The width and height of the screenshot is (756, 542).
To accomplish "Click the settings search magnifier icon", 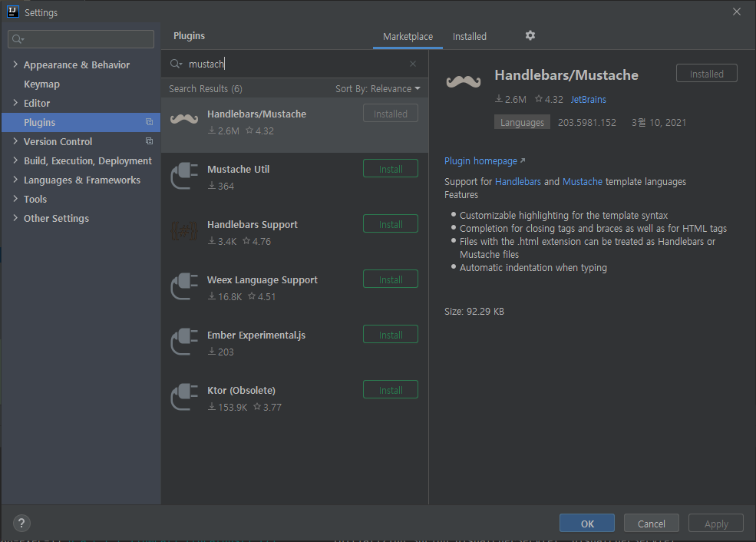I will tap(18, 39).
